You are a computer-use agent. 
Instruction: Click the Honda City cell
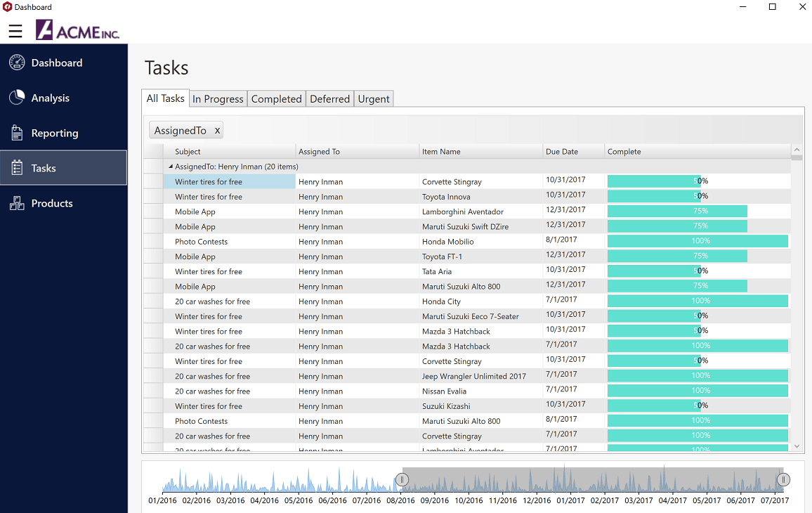click(x=481, y=301)
